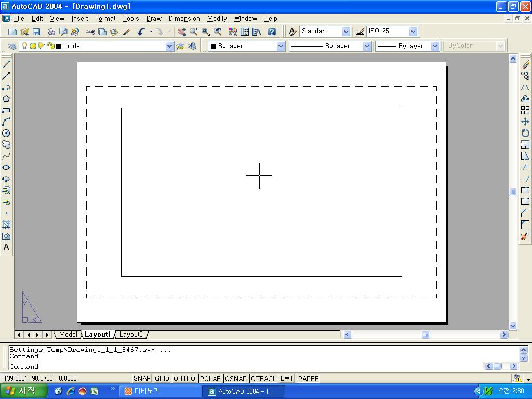Toggle POLAR tracking in status bar
The image size is (532, 399).
210,378
